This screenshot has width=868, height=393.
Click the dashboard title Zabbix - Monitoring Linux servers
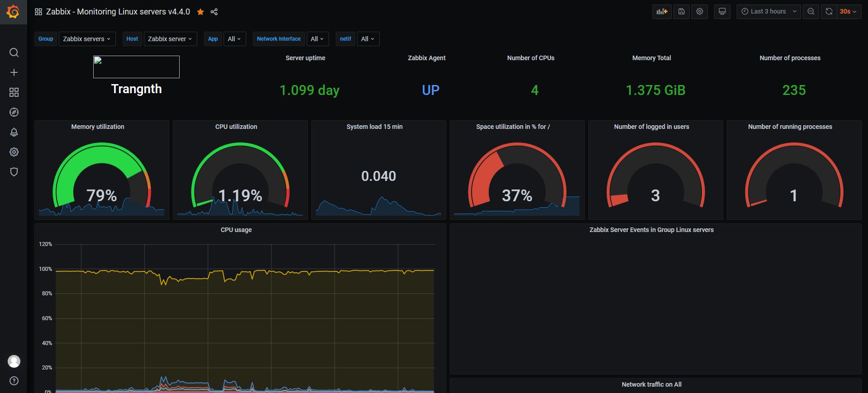(118, 12)
